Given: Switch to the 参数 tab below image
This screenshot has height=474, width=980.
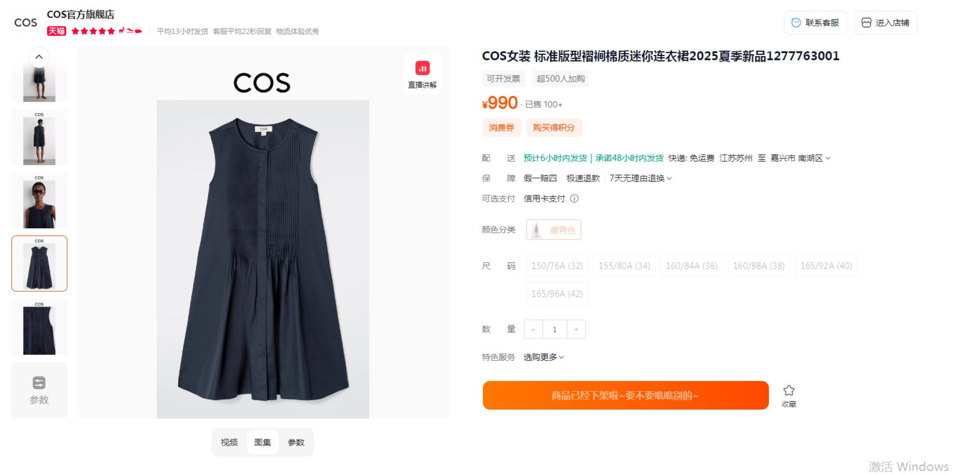Looking at the screenshot, I should pos(296,442).
